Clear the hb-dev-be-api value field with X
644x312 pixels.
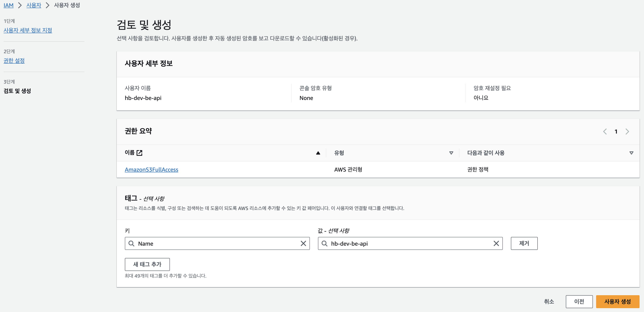[496, 243]
